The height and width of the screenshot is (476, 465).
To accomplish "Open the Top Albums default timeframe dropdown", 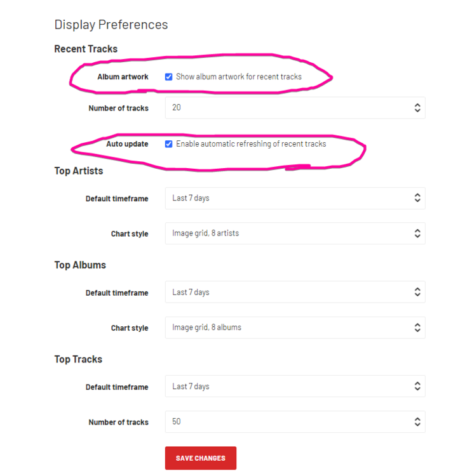I will 295,292.
